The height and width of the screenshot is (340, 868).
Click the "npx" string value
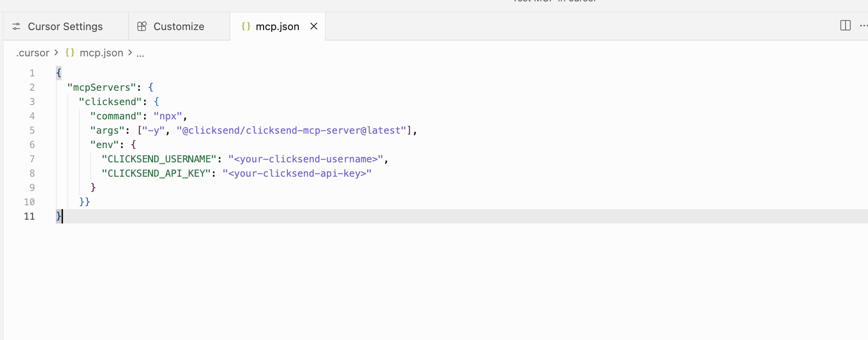(x=168, y=116)
